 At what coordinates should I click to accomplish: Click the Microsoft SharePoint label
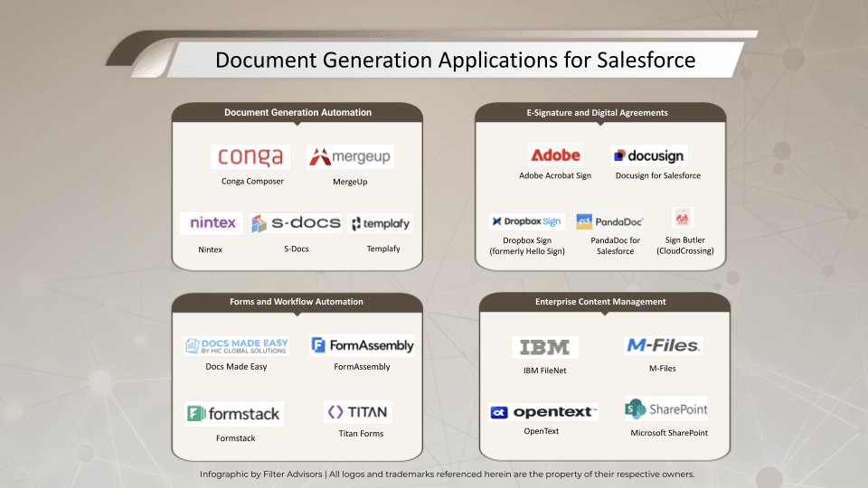pyautogui.click(x=669, y=433)
